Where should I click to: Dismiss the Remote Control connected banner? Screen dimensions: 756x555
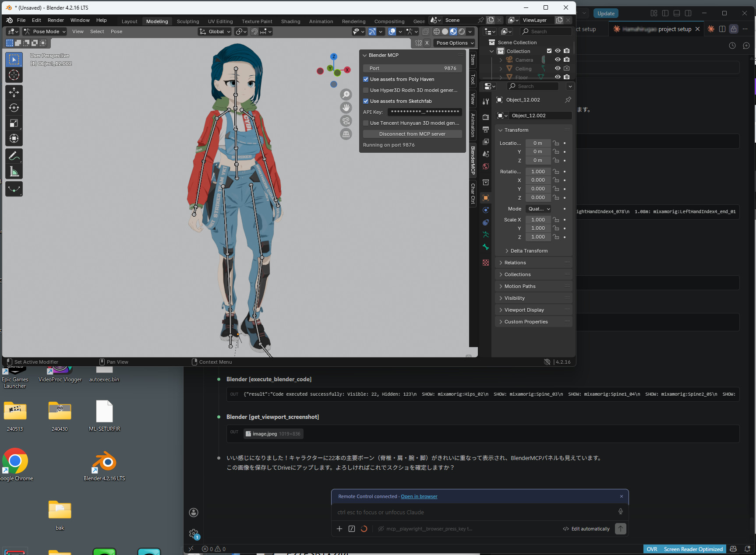(x=621, y=496)
